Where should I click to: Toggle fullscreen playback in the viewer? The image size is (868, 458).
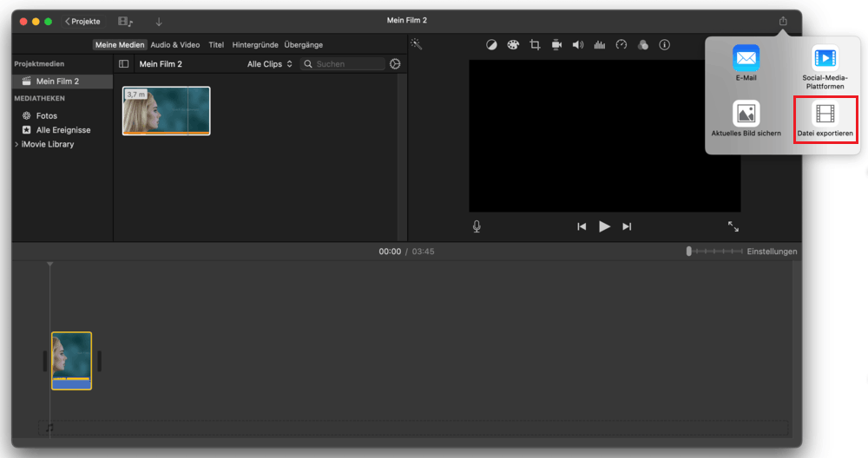point(733,226)
